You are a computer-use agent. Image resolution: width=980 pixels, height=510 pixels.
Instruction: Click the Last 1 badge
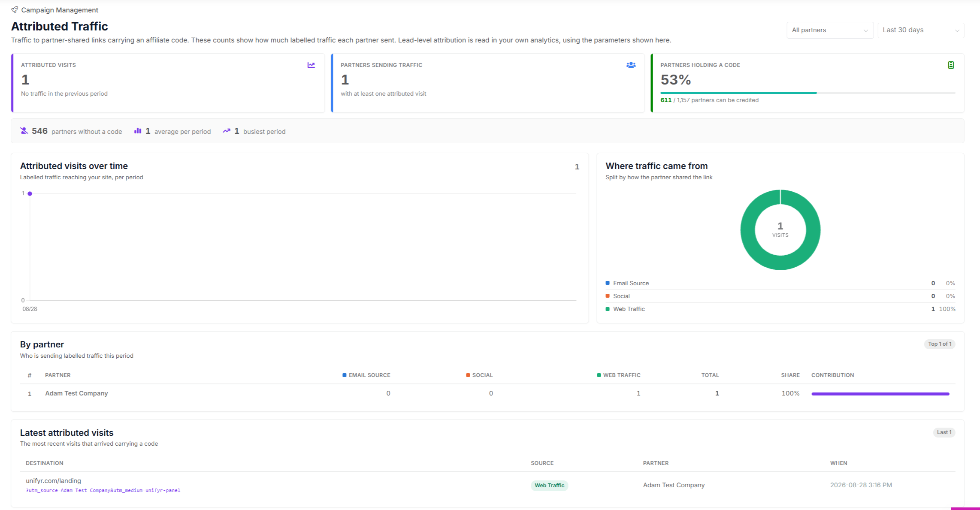coord(944,432)
